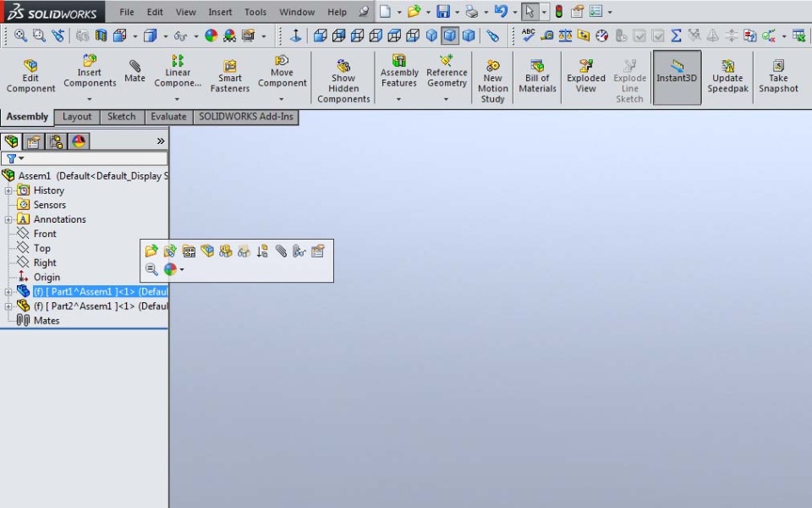Viewport: 812px width, 508px height.
Task: Click the Measure tape icon
Action: click(x=547, y=36)
